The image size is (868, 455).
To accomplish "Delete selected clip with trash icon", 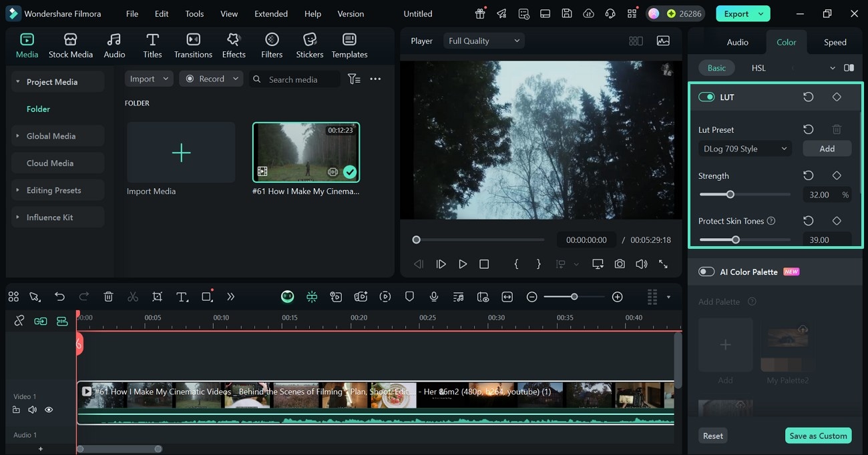I will click(108, 297).
